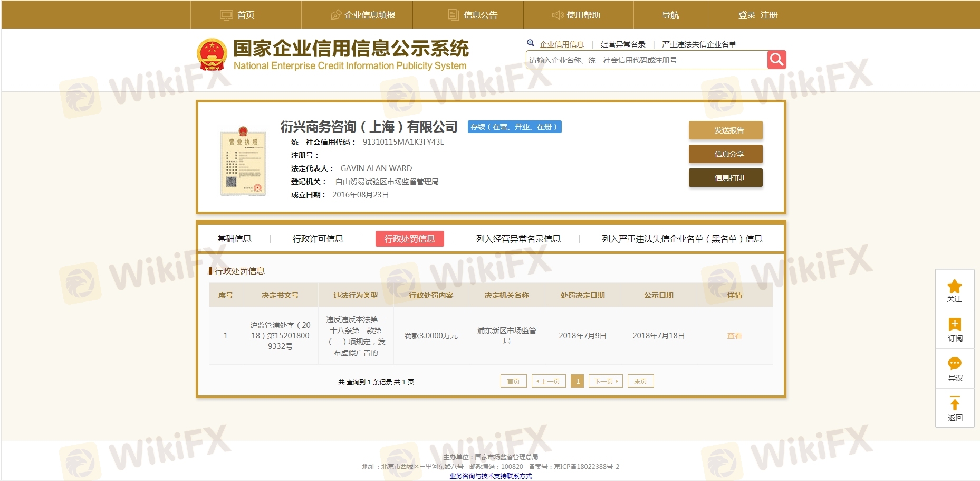Switch to 列入严重违法失信企业名单 tab
Viewport: 980px width, 481px height.
[682, 239]
